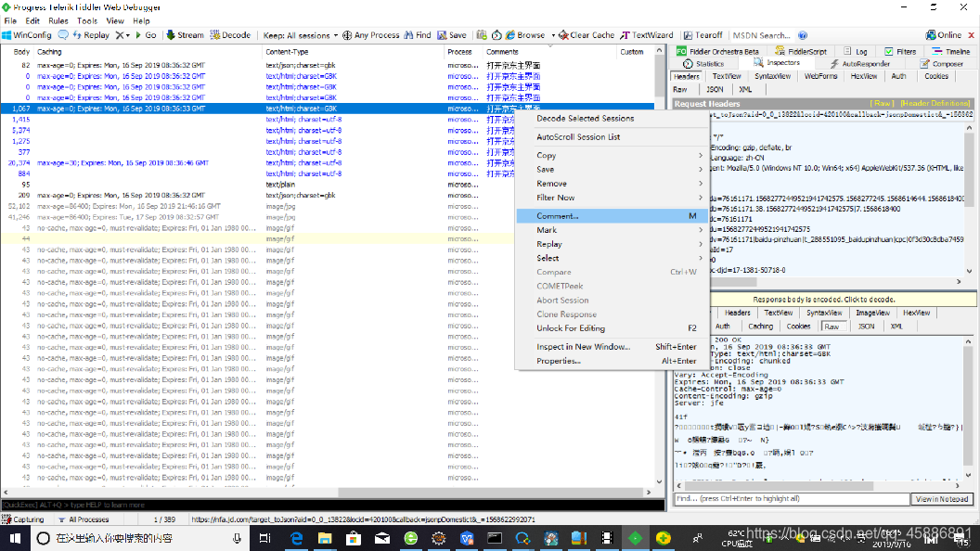Switch response inspector to SyntaxView
The height and width of the screenshot is (551, 980).
click(x=824, y=313)
